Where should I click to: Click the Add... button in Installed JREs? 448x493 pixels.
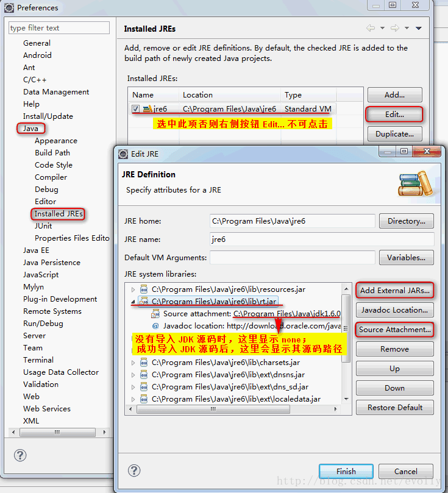[394, 95]
